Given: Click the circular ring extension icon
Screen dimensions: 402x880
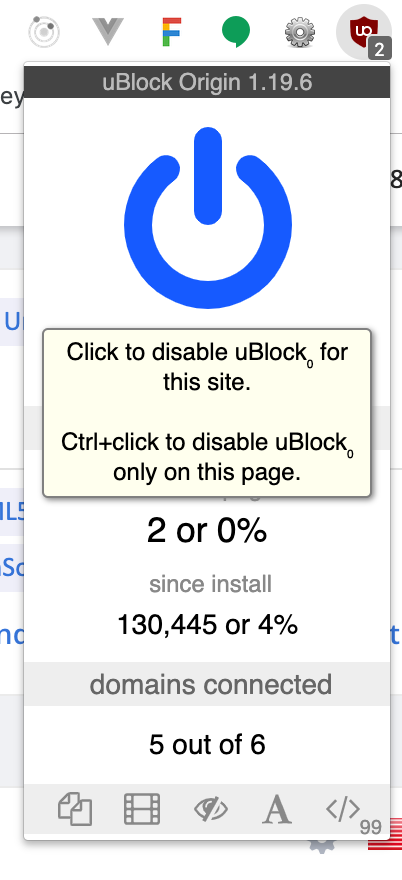Looking at the screenshot, I should [44, 32].
